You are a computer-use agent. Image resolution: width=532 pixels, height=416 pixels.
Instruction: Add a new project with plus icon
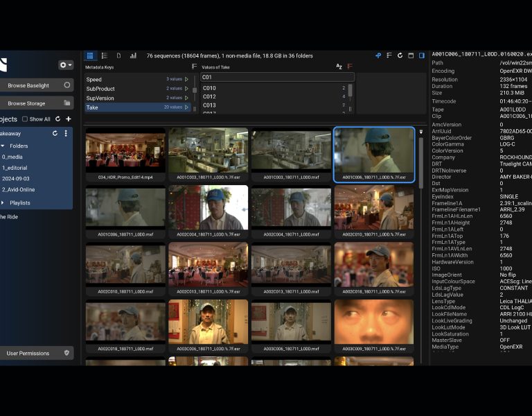68,119
